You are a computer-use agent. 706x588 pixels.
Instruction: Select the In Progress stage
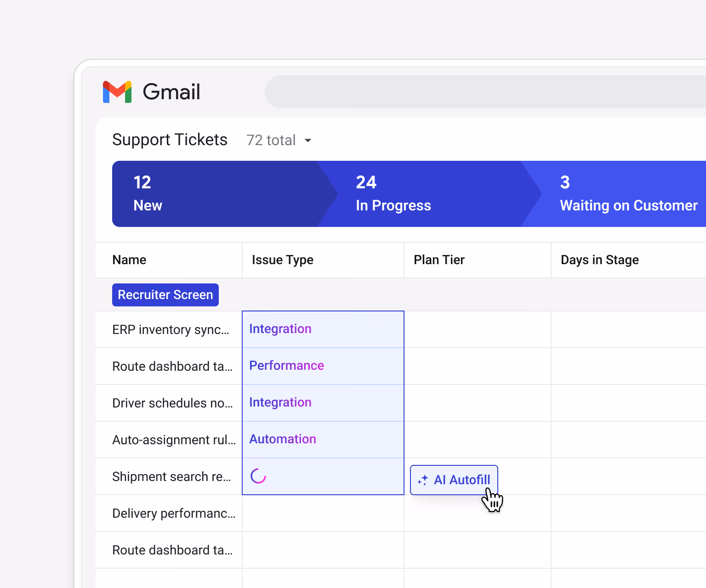click(429, 194)
